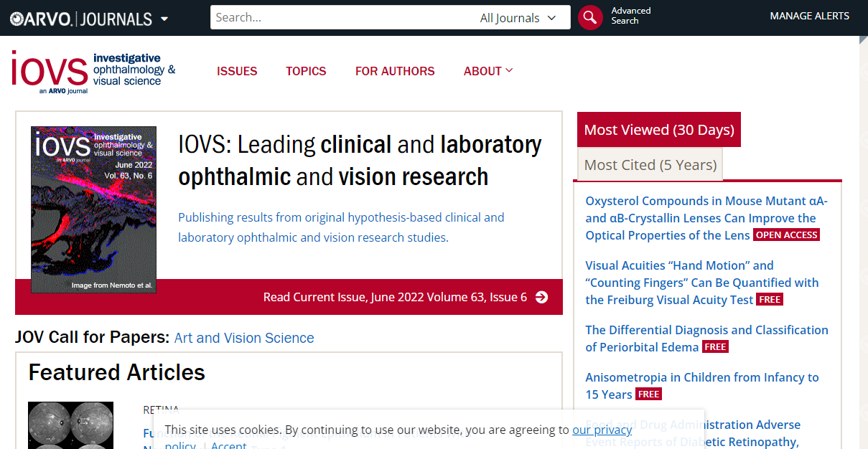The height and width of the screenshot is (449, 868).
Task: Click the featured retina article thumbnail
Action: pos(70,425)
